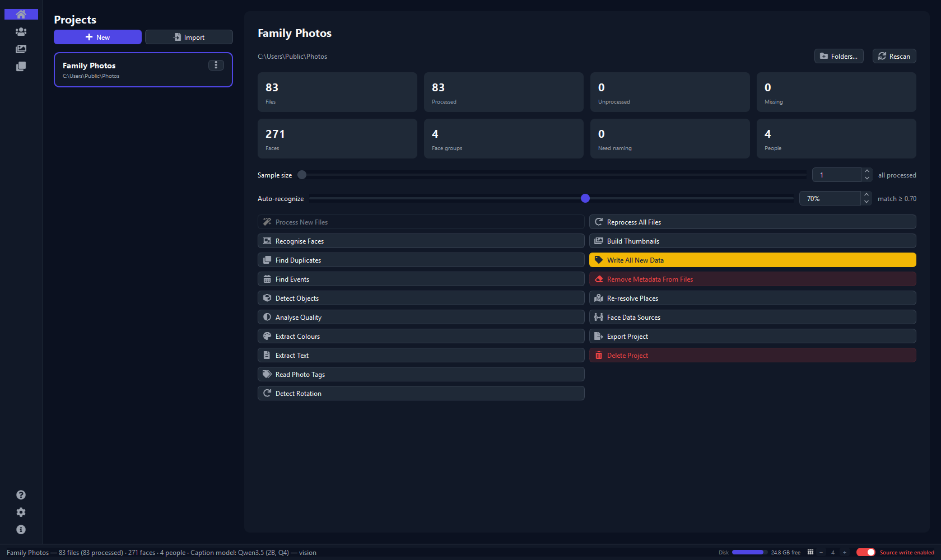This screenshot has height=560, width=941.
Task: Increase grid size with the plus button
Action: 845,553
